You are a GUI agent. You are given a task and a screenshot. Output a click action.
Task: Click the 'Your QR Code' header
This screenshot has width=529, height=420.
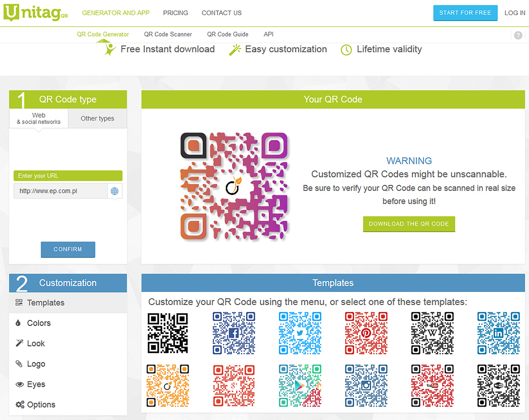point(333,99)
